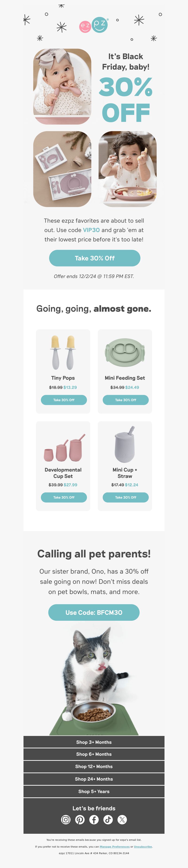Open the Pinterest social icon
Viewport: 188px width, 868px height.
coord(80,819)
